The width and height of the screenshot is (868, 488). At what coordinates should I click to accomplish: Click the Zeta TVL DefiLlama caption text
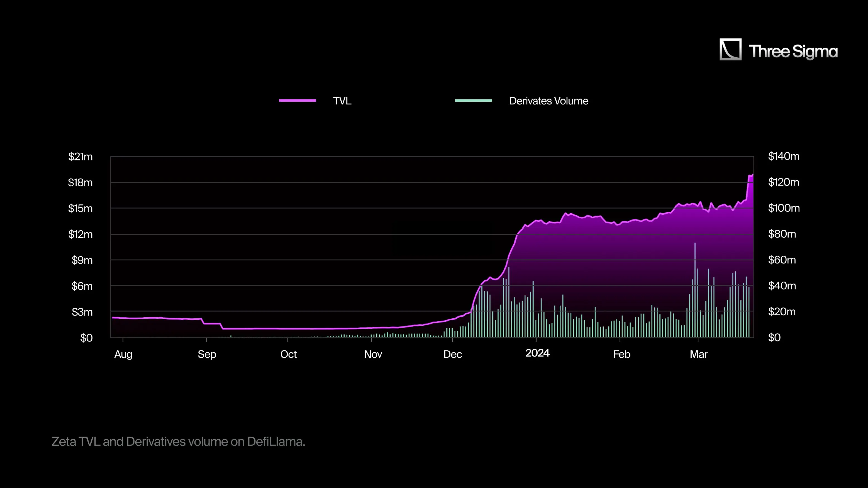coord(178,441)
